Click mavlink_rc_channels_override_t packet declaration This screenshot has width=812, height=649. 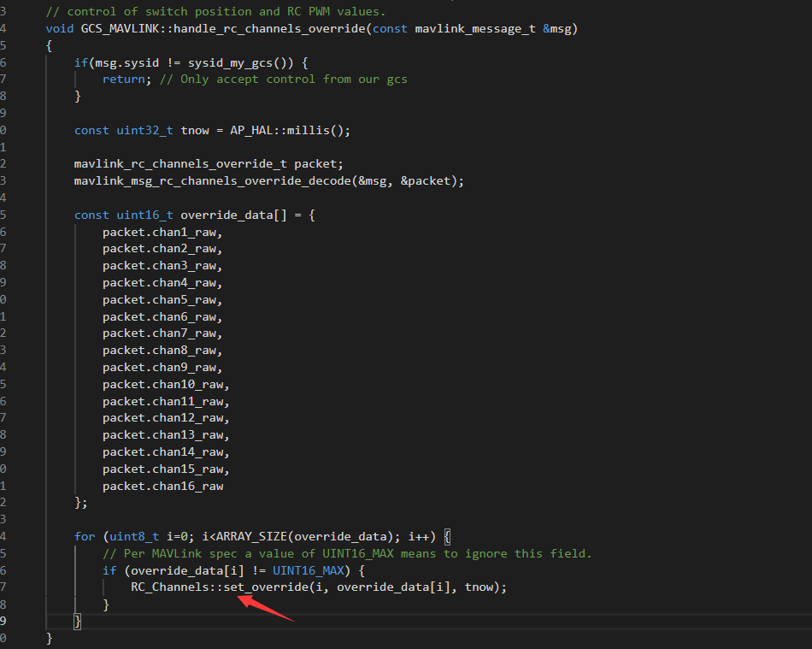[x=209, y=163]
